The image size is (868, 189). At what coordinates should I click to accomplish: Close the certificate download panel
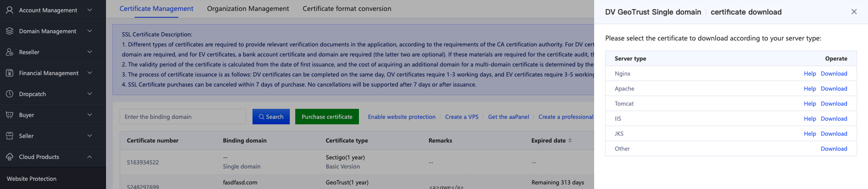point(854,12)
